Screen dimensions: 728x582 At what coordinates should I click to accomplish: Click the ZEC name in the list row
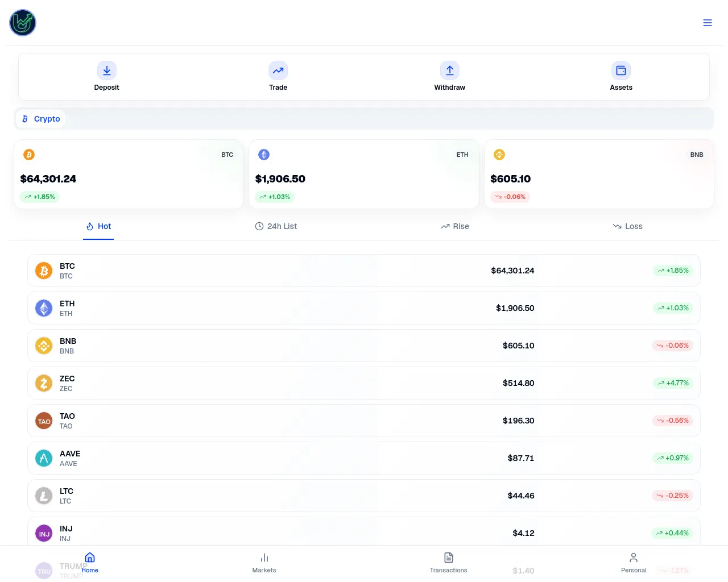(67, 379)
